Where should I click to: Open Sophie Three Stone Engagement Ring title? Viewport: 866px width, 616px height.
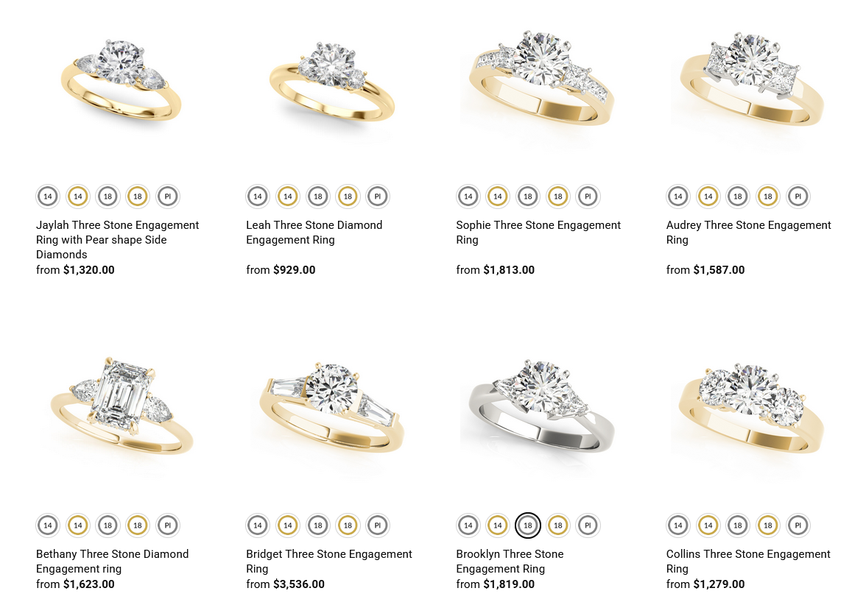coord(538,233)
